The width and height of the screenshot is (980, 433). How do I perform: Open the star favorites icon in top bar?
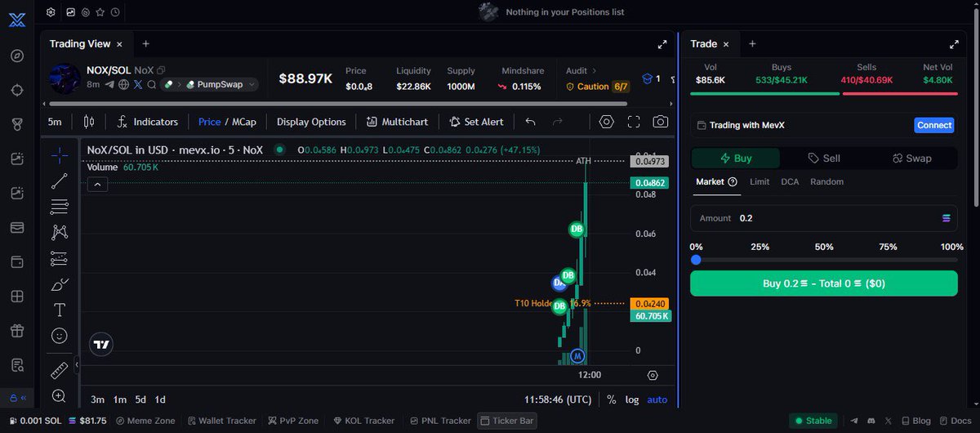click(x=100, y=12)
